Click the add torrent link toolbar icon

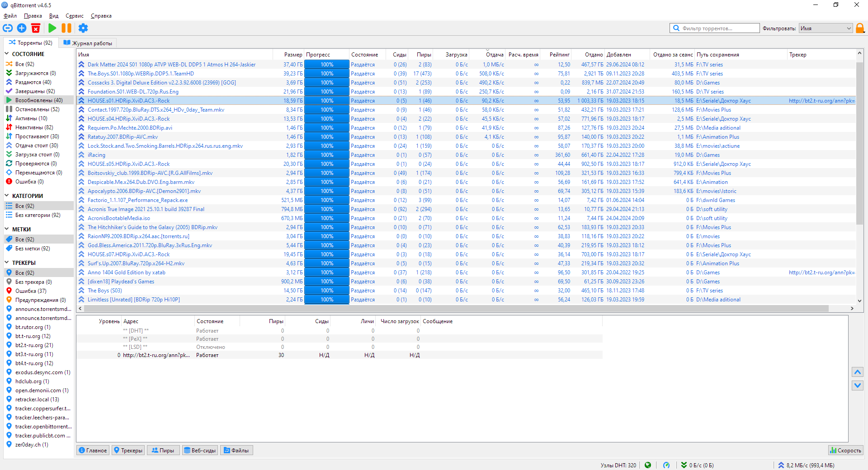8,28
